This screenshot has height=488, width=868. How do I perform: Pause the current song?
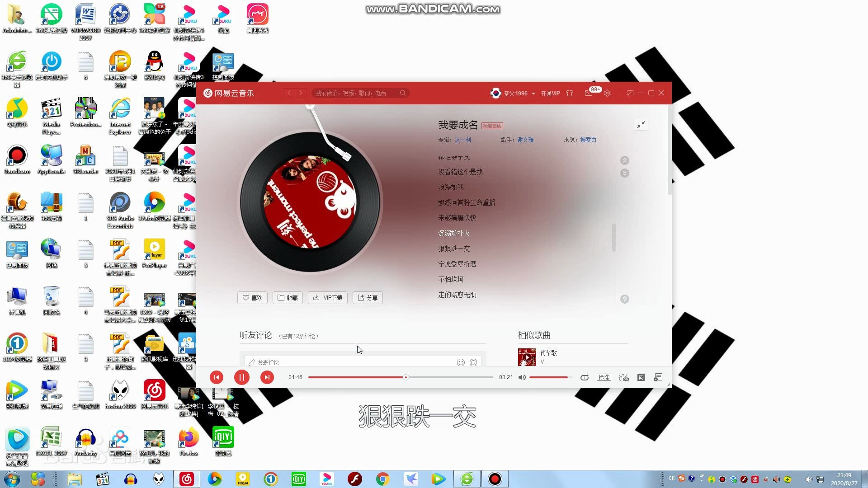242,377
